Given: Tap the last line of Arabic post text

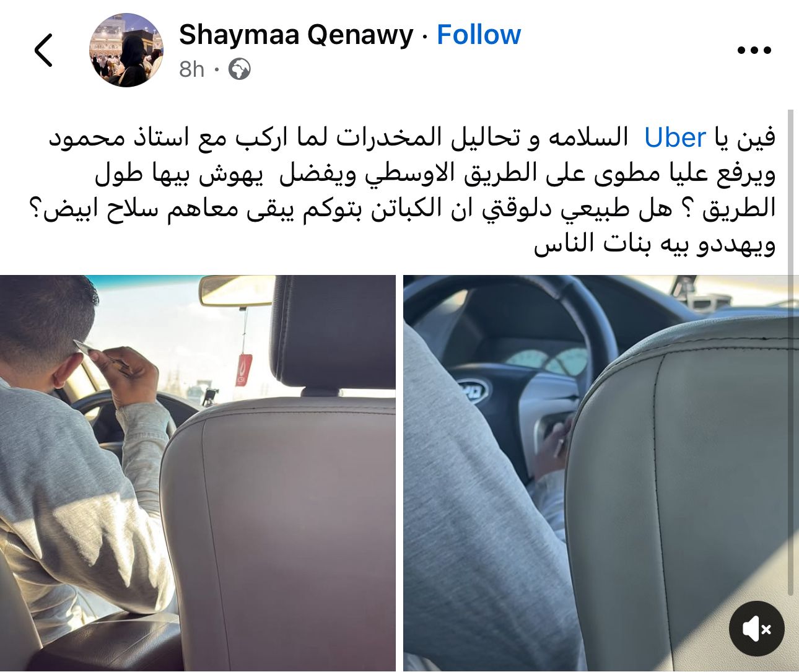Looking at the screenshot, I should point(655,244).
